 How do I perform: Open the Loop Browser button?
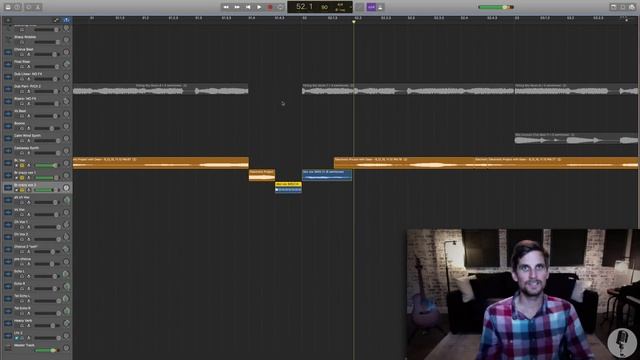pos(623,7)
